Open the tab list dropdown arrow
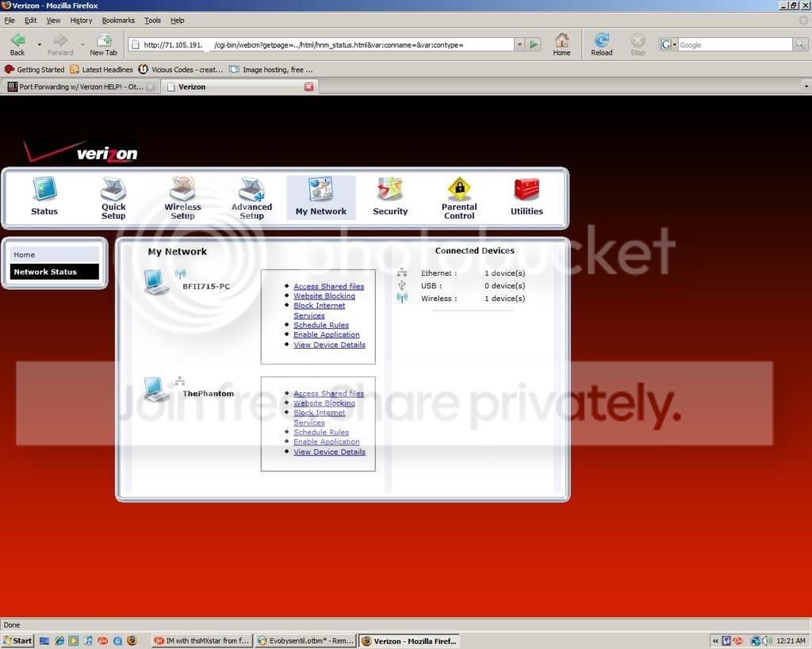Viewport: 812px width, 649px height. pos(806,86)
